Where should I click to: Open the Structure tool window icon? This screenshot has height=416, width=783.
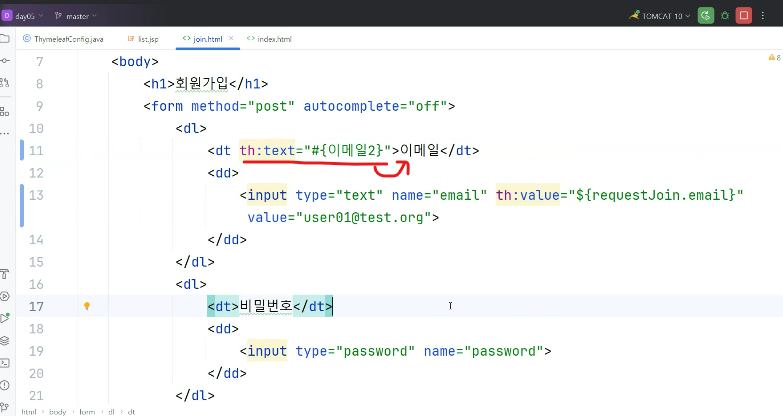click(4, 111)
